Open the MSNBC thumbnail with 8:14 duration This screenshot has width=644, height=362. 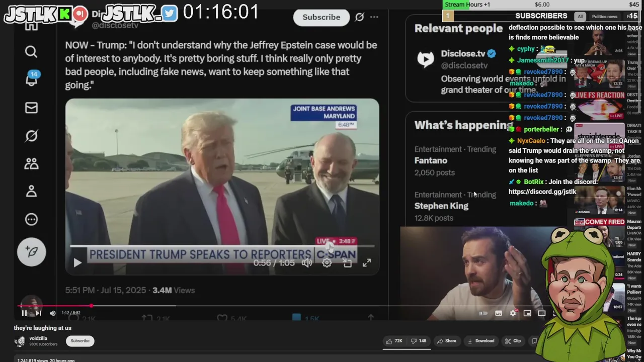pyautogui.click(x=599, y=200)
